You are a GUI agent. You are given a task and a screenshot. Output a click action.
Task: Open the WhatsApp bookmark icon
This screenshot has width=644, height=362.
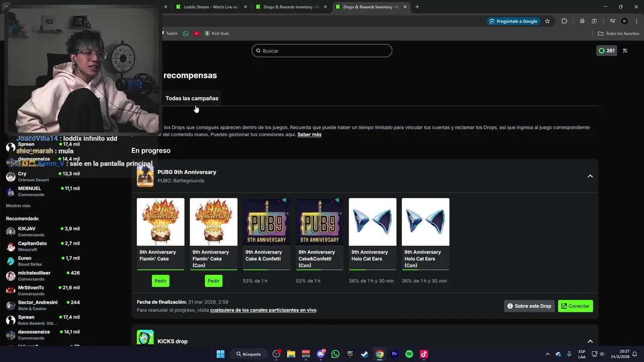tap(186, 33)
